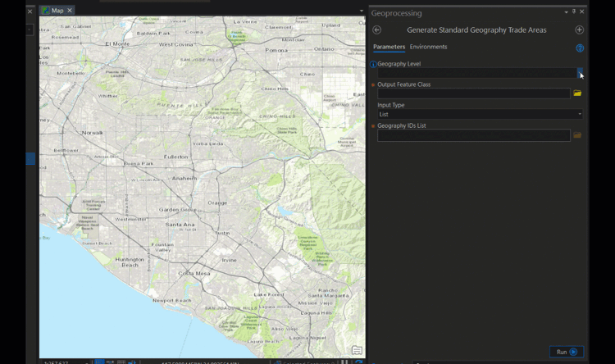Click the Fullerton label on the map
615x364 pixels.
coord(175,157)
